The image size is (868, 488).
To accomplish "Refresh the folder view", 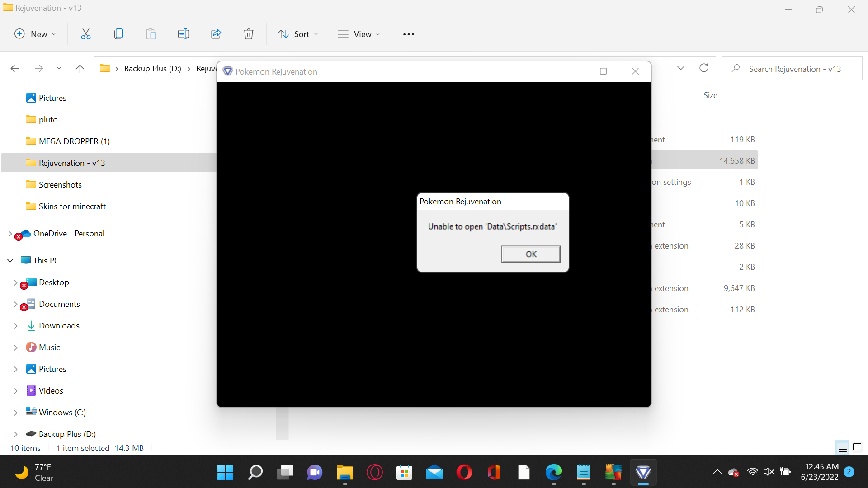I will click(704, 68).
